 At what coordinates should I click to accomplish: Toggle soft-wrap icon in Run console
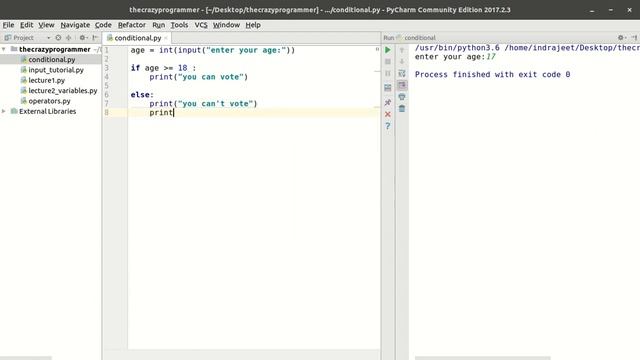[x=402, y=73]
